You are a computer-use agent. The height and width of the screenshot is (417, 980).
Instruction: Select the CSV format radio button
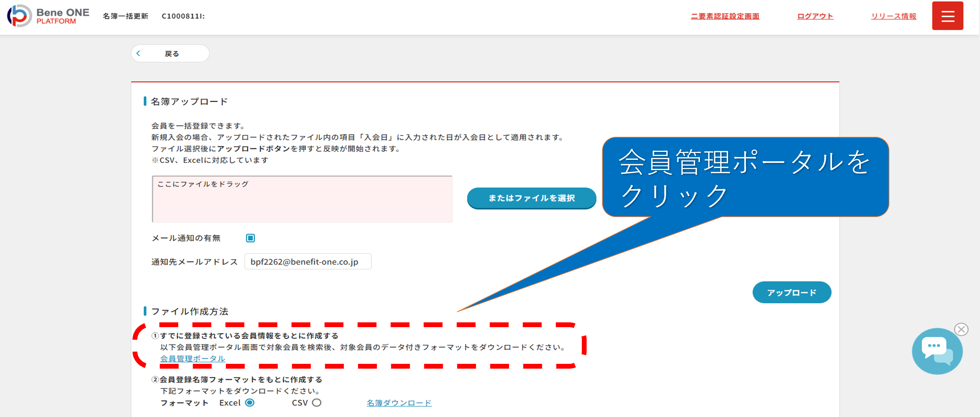pos(316,403)
